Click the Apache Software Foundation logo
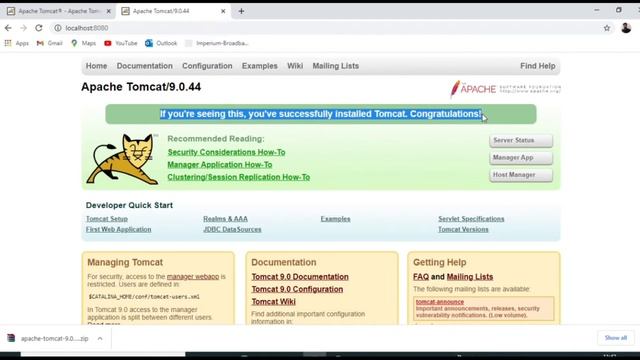The width and height of the screenshot is (640, 360). (x=505, y=89)
